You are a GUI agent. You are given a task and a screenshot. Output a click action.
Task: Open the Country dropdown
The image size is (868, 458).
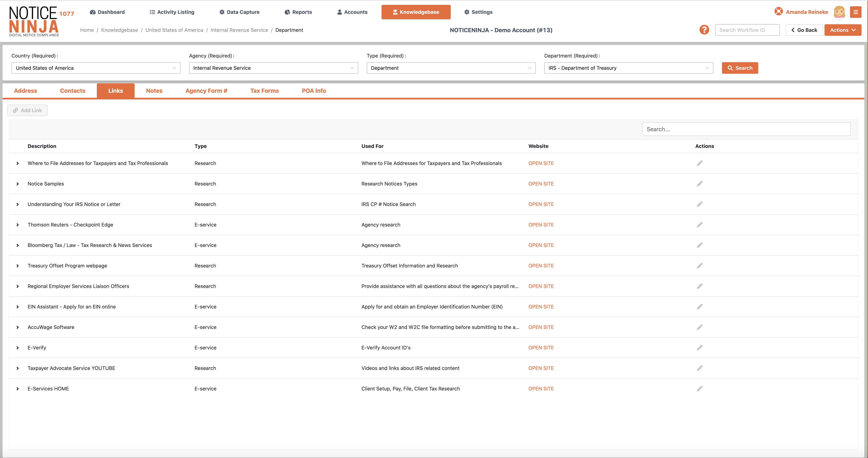click(x=96, y=68)
